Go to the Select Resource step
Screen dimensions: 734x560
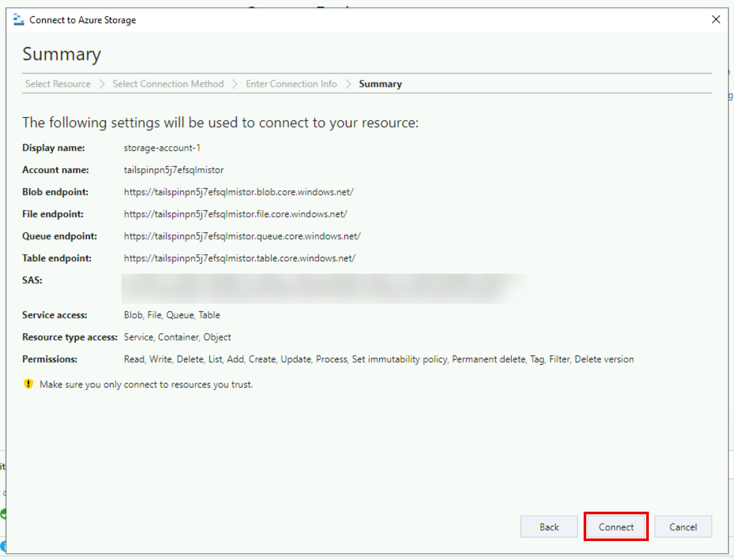[x=58, y=84]
